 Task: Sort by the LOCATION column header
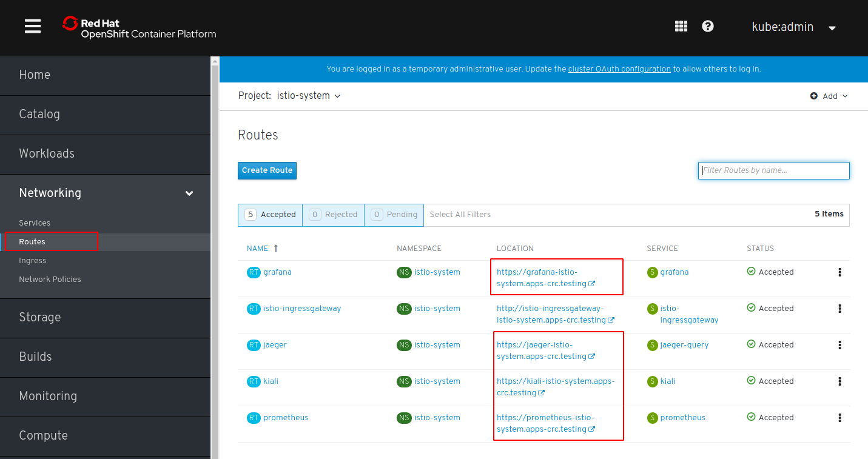[515, 249]
